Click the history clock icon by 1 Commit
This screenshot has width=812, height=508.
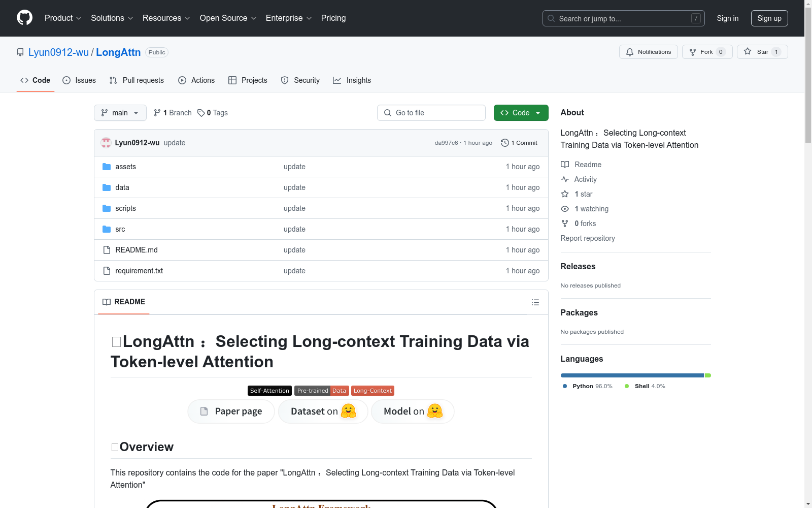click(505, 143)
